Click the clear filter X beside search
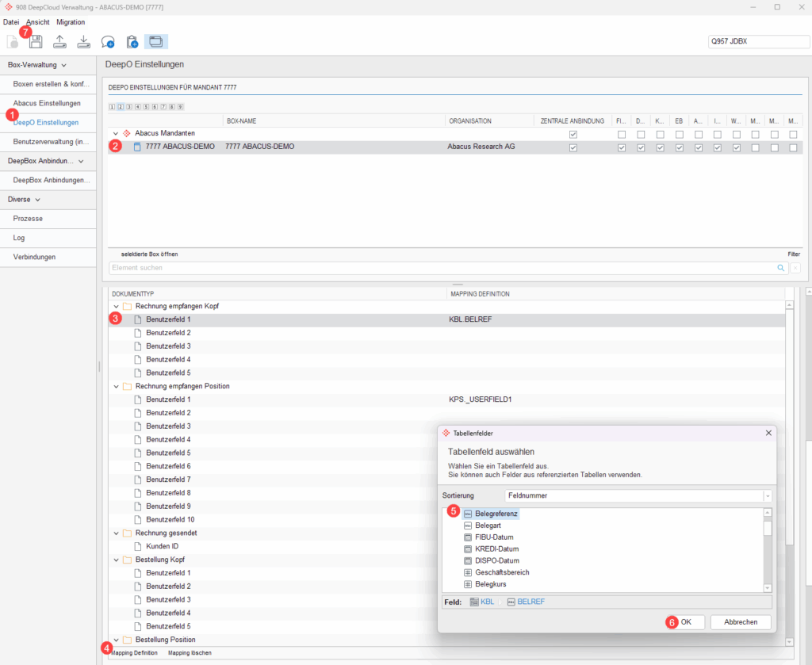The image size is (812, 665). [x=795, y=268]
